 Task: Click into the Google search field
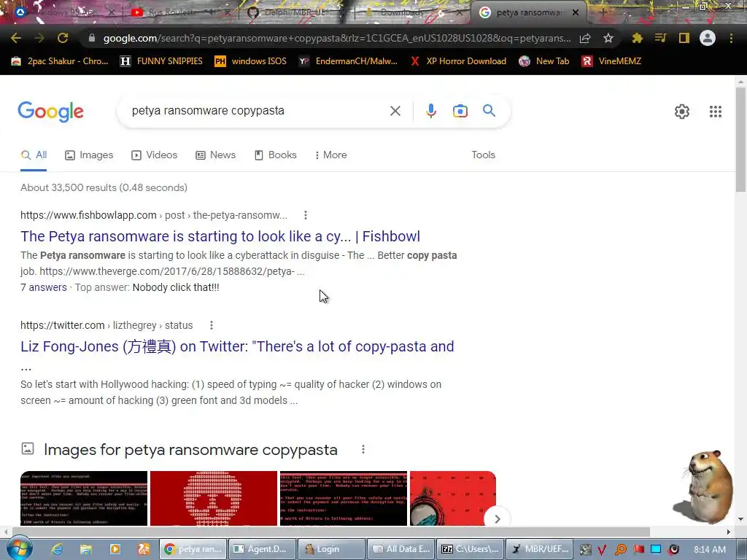[258, 111]
